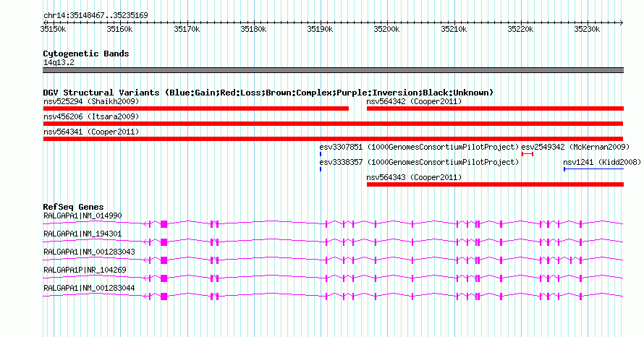Click the nsv525294 (Shaikh2009) loss bar
The width and height of the screenshot is (644, 337).
(196, 108)
